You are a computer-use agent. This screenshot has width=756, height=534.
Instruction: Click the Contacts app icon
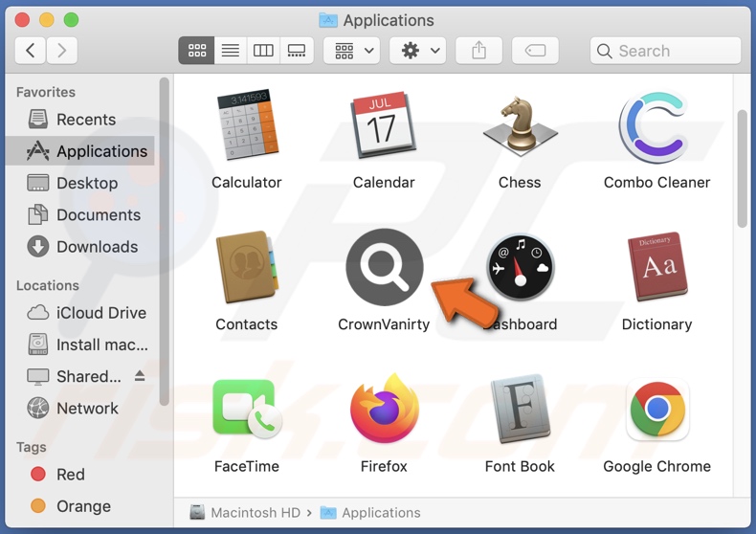[247, 266]
